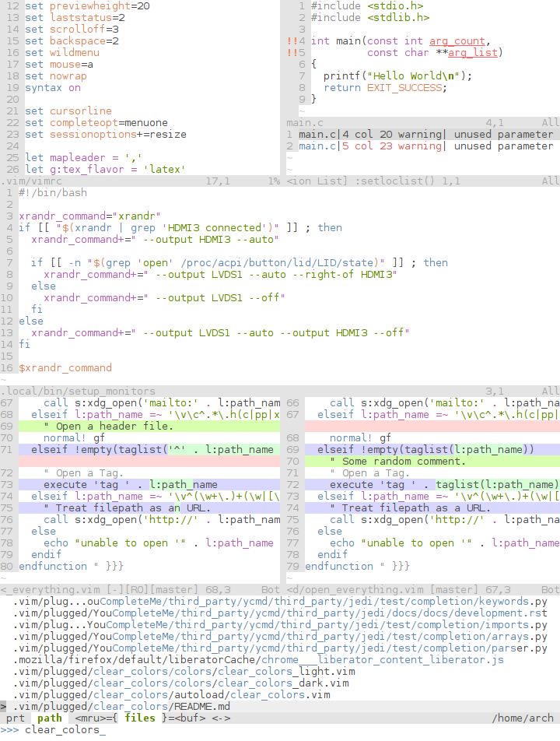Click 'set completeopt=menuone' line
The image size is (560, 741).
tap(96, 123)
